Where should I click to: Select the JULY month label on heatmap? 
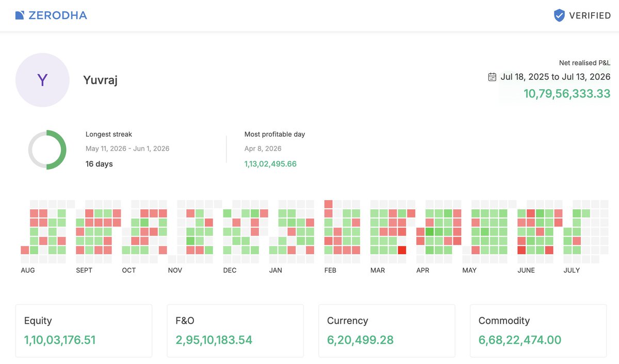[572, 270]
